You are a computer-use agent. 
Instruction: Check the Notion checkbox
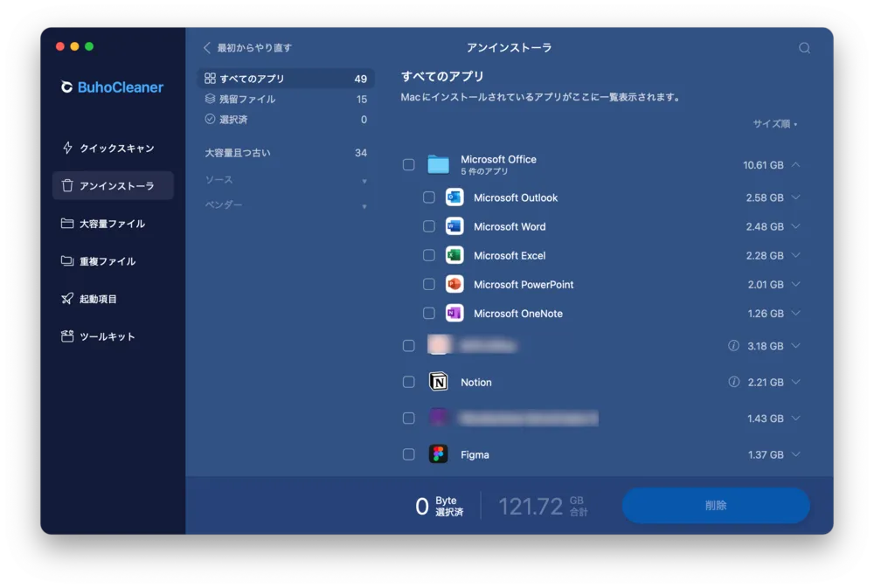click(x=408, y=382)
